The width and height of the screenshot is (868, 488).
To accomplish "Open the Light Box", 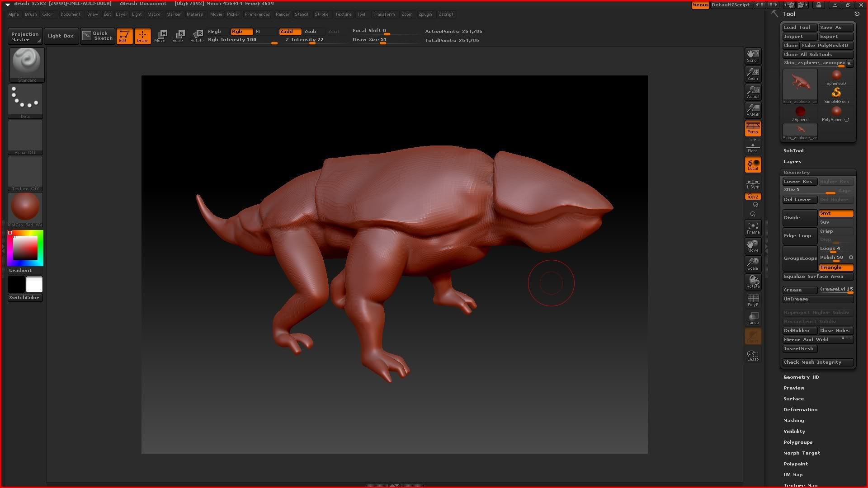I will [x=61, y=36].
